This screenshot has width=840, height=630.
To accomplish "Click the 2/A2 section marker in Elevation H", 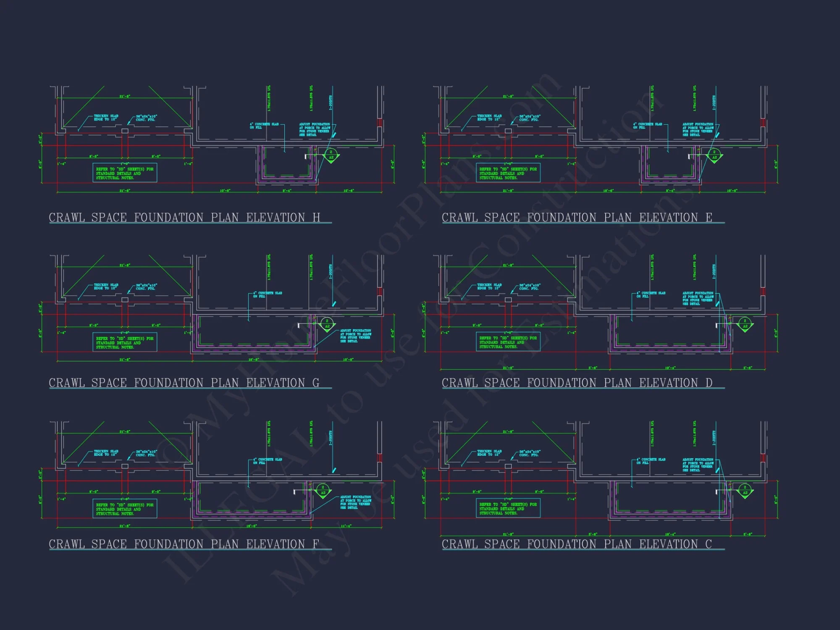I will [x=331, y=155].
